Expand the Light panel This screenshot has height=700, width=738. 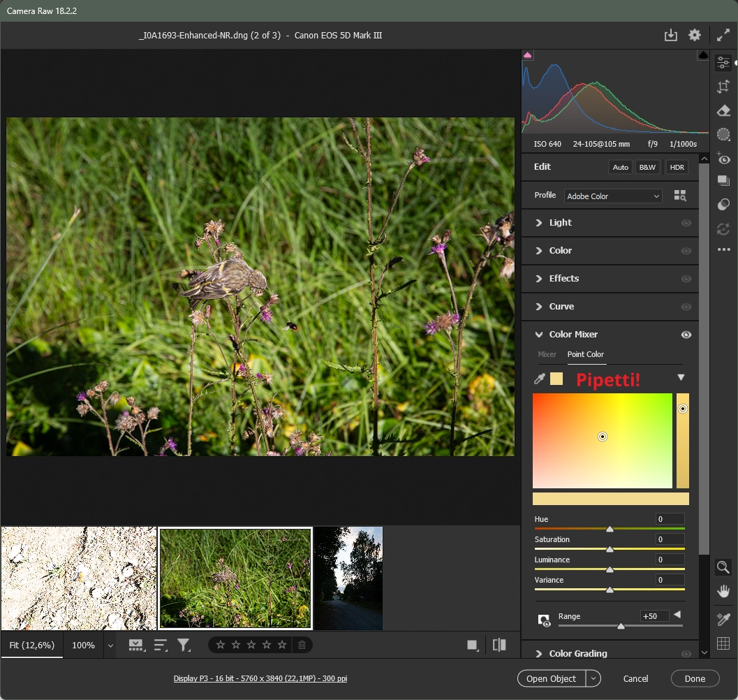(x=560, y=223)
